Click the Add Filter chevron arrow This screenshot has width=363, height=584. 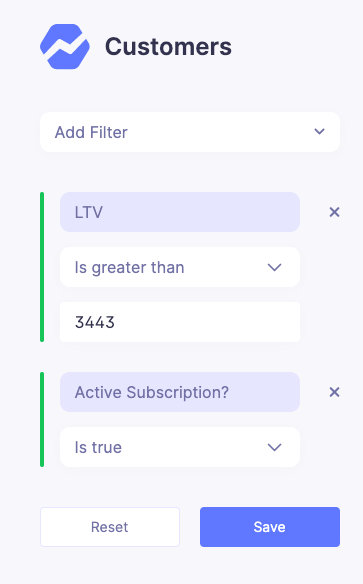tap(319, 132)
